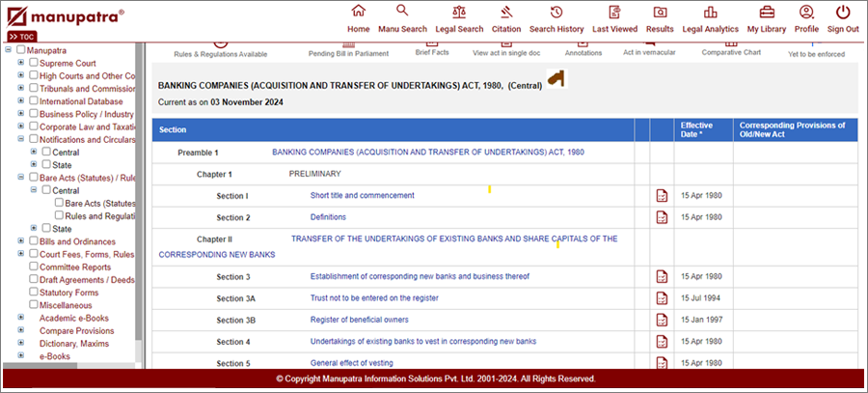The height and width of the screenshot is (393, 868).
Task: Open Establishment of corresponding new banks link
Action: 420,276
